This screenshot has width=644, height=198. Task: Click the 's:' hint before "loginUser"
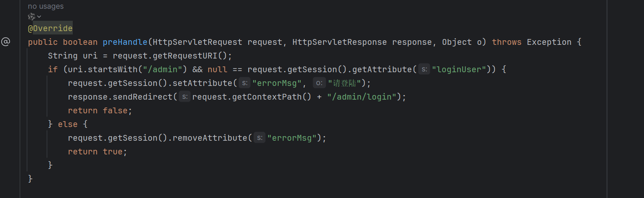(424, 69)
